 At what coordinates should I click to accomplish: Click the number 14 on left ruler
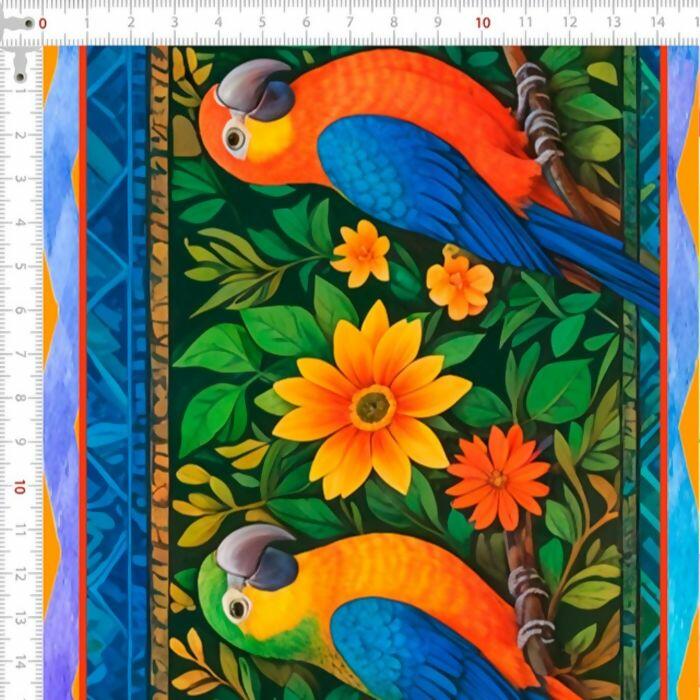[20, 662]
